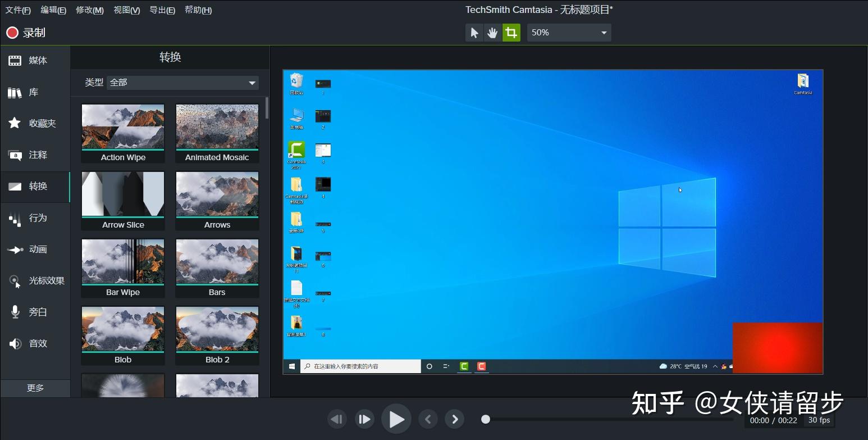Click the 30 fps frame rate button
868x440 pixels.
pos(819,420)
